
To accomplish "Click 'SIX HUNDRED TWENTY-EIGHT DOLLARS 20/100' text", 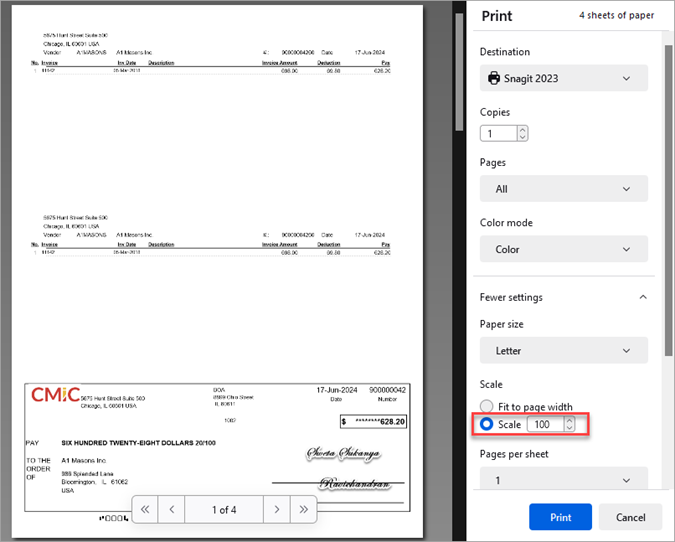I will [139, 443].
